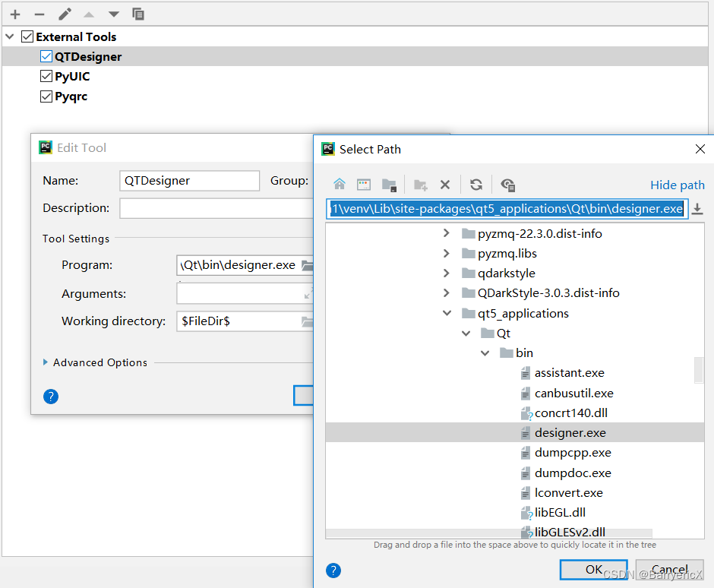Image resolution: width=714 pixels, height=588 pixels.
Task: Collapse qt5_applications folder
Action: [x=447, y=313]
